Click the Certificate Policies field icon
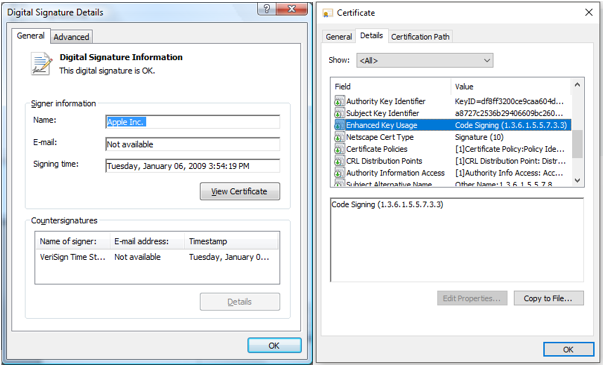 click(x=338, y=149)
